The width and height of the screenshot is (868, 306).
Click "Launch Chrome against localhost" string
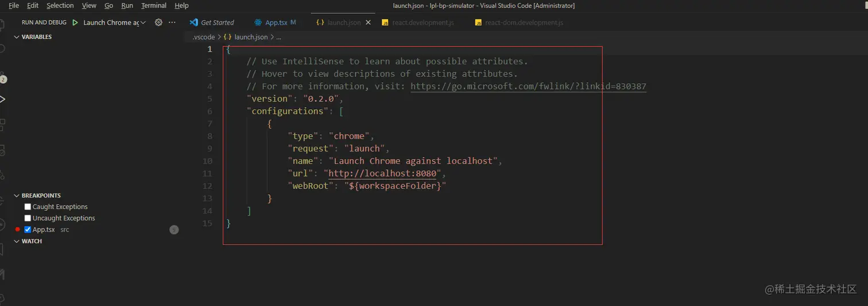(x=413, y=161)
